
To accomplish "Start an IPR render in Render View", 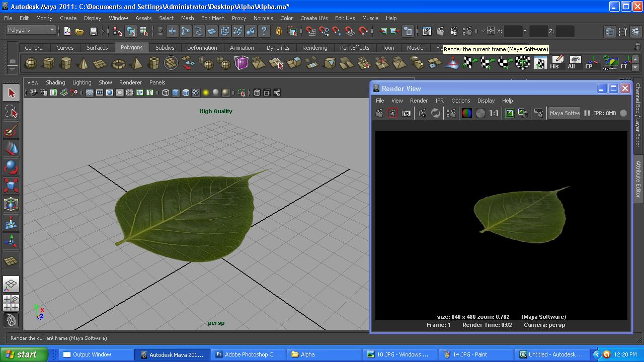I will (x=422, y=113).
